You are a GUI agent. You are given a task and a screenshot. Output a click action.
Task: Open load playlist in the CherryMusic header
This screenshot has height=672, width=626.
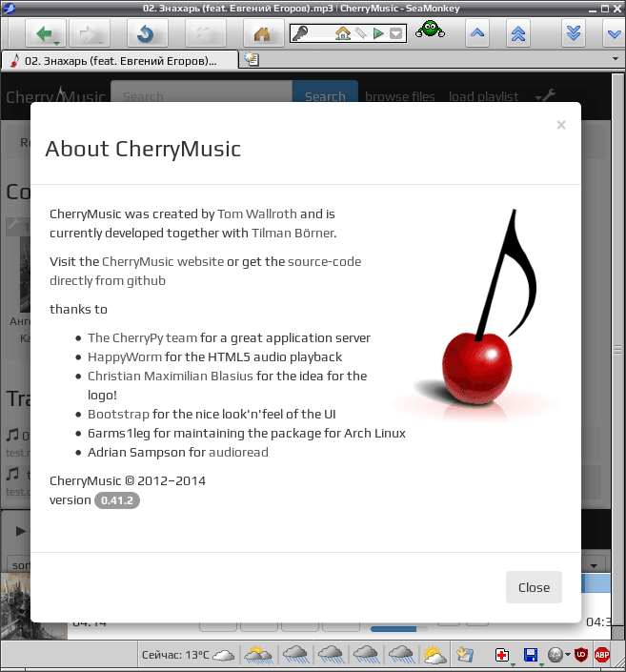(x=484, y=96)
